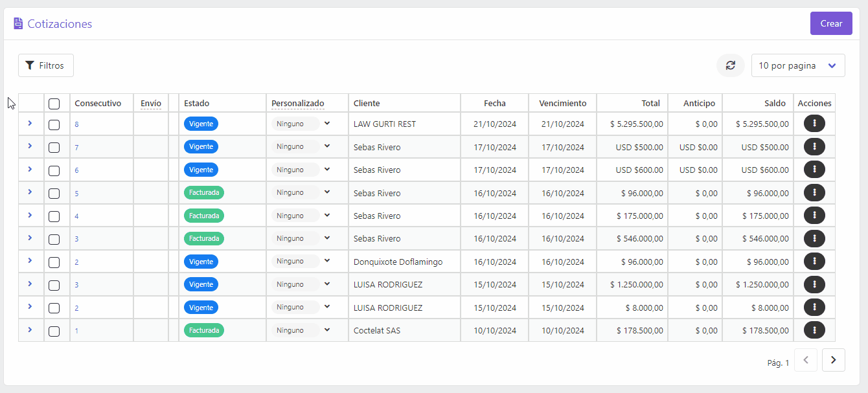Click the funnel icon in the Filtros button
Screen dimensions: 868x393
click(x=30, y=65)
